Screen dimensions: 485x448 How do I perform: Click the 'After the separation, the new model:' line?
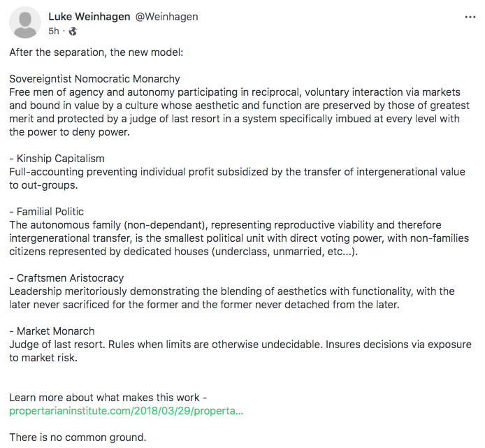[x=96, y=52]
